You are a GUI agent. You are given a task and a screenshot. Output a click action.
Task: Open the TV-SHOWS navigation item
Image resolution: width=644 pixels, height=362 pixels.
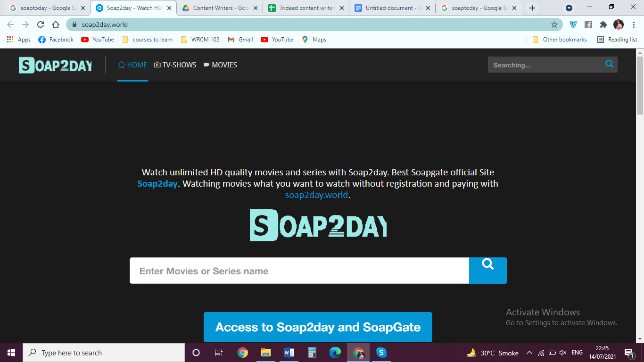point(175,65)
